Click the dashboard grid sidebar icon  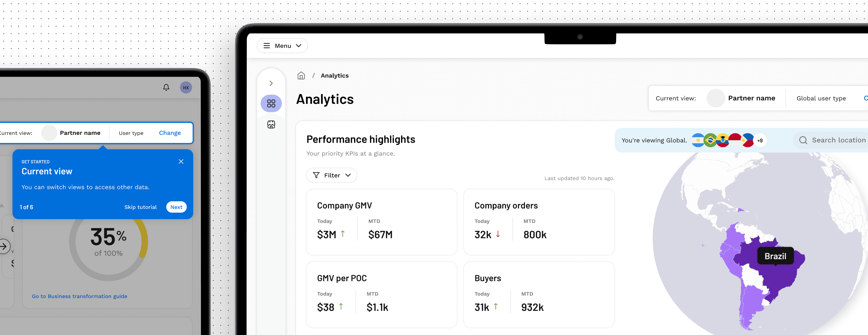271,103
